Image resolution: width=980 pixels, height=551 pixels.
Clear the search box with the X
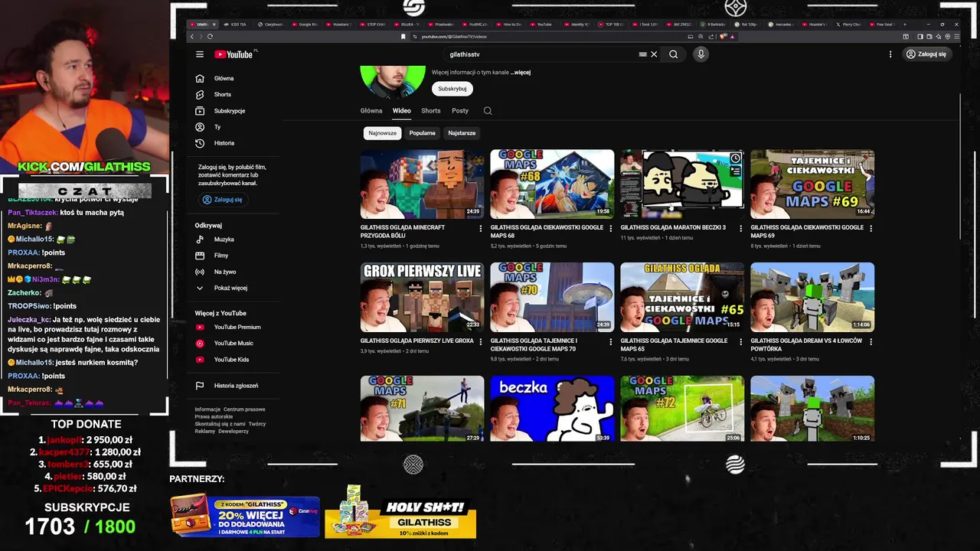tap(654, 54)
